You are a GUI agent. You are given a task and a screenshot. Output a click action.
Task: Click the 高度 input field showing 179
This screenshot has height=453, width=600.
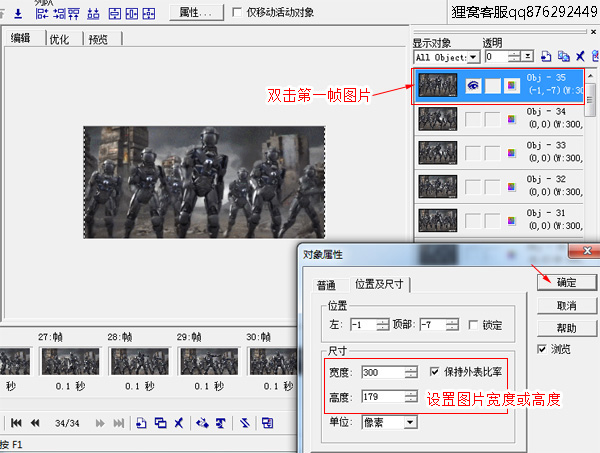tap(383, 397)
